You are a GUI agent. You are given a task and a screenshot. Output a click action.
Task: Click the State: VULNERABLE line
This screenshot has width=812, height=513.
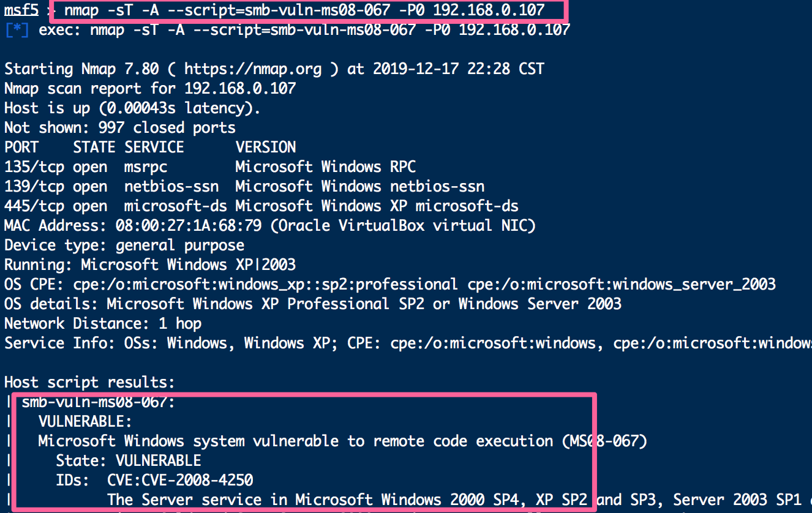tap(129, 460)
